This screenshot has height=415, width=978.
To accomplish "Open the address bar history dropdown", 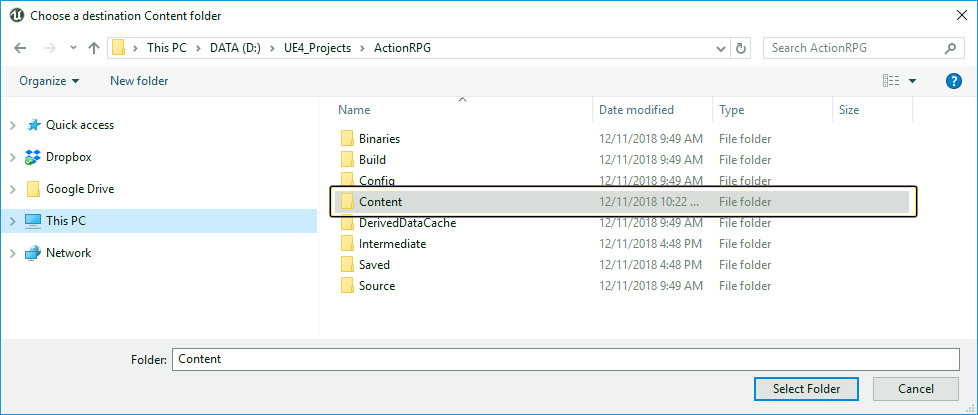I will pyautogui.click(x=722, y=48).
